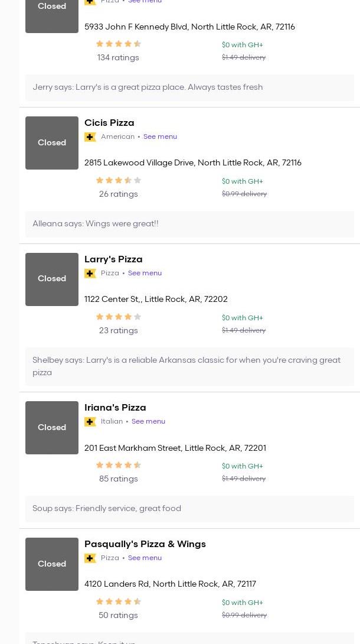
Task: Click the star rating for Iriana's Pizza
Action: pyautogui.click(x=118, y=465)
